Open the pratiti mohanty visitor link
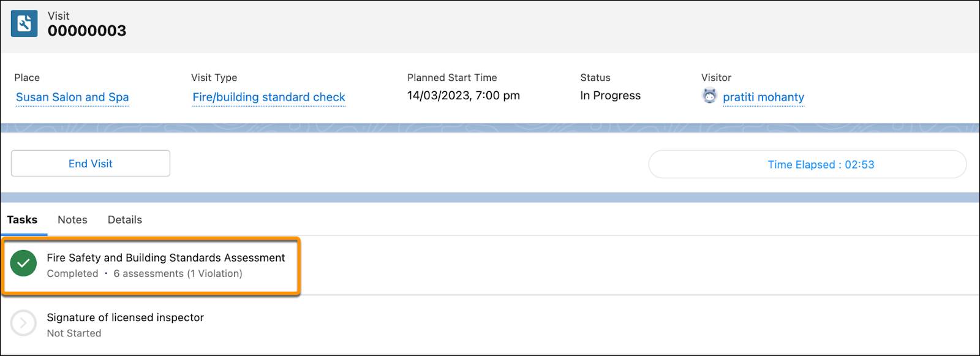The image size is (980, 356). 763,97
